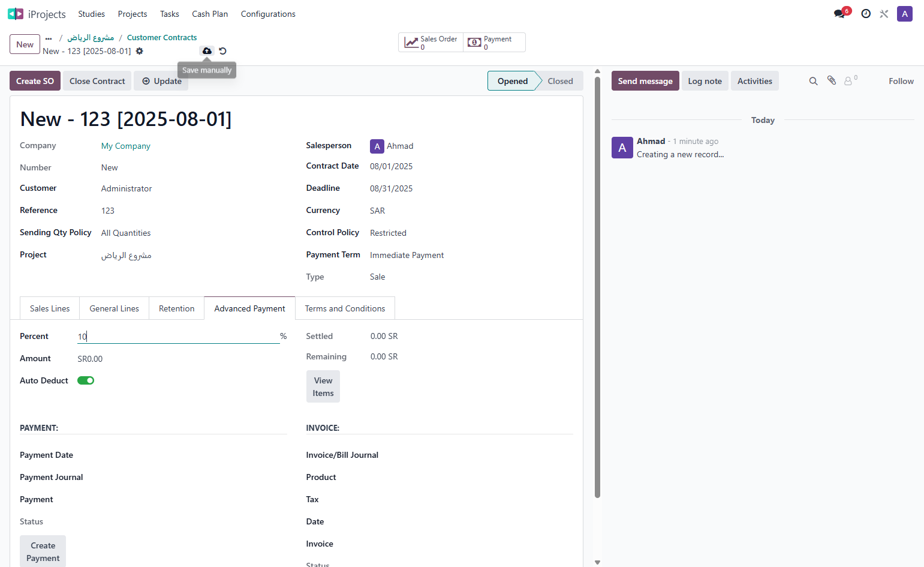This screenshot has height=567, width=924.
Task: Open the conversations chat icon with badge
Action: (x=841, y=13)
